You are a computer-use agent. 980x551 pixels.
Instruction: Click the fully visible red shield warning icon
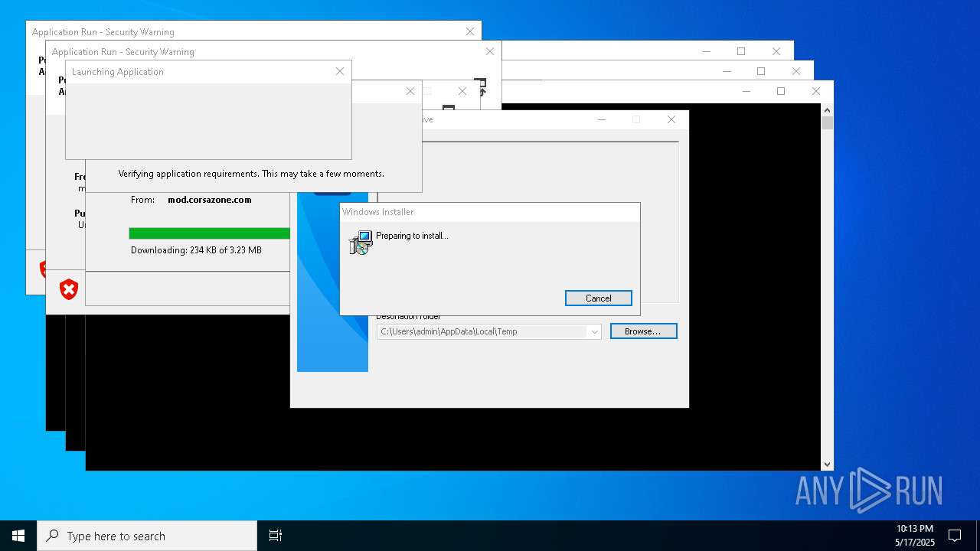click(69, 289)
